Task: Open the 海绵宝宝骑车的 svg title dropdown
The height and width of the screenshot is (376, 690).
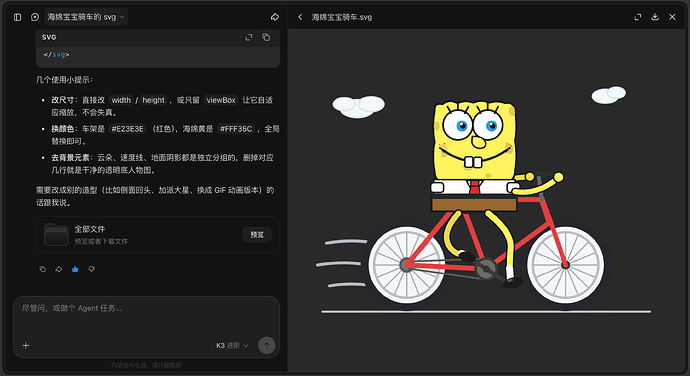Action: [x=86, y=17]
